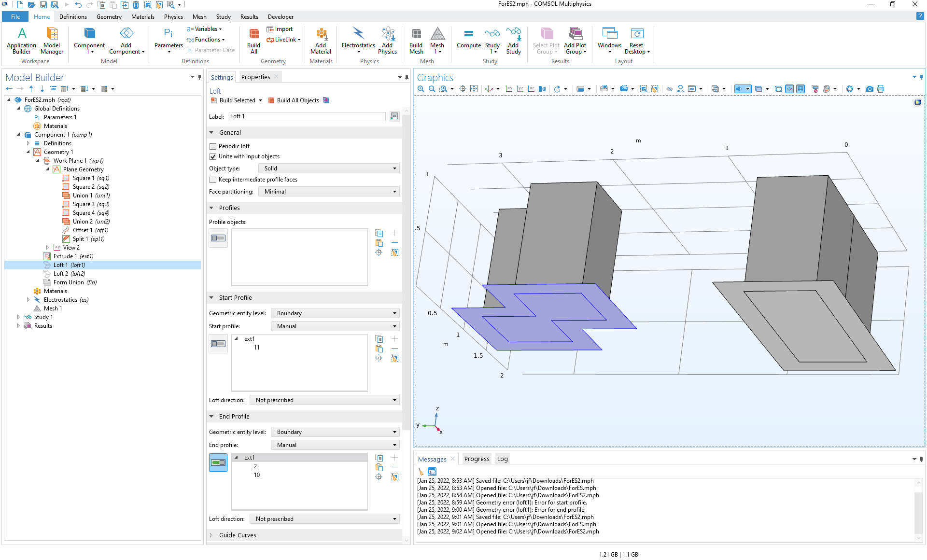Switch to the Progress tab
The height and width of the screenshot is (560, 927).
pos(477,459)
